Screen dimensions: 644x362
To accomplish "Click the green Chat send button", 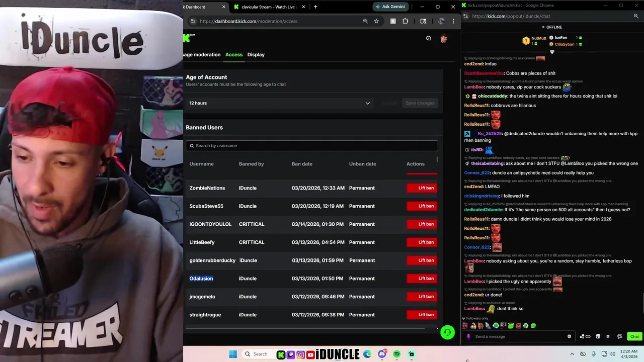I will pos(634,336).
